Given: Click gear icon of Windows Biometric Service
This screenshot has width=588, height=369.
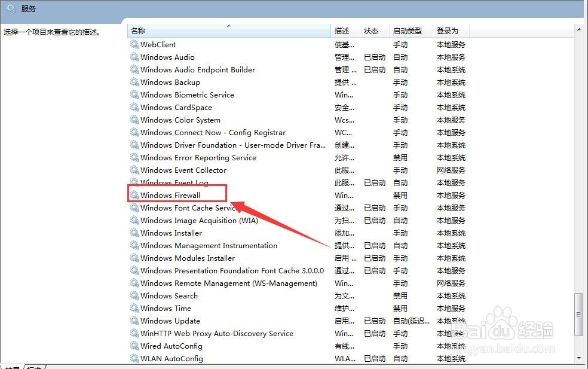Looking at the screenshot, I should (134, 94).
